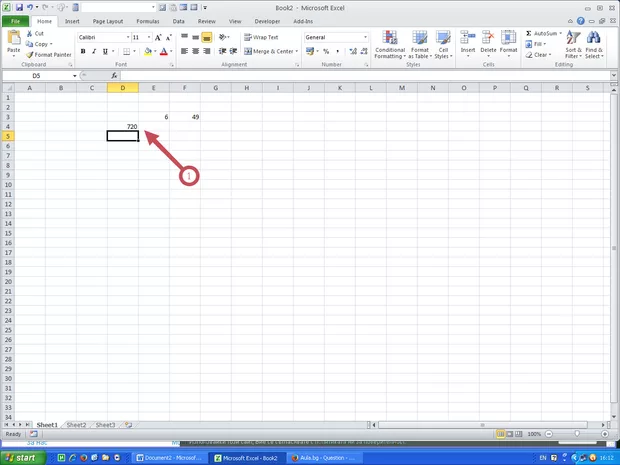620x465 pixels.
Task: Toggle Bold formatting
Action: pos(83,51)
